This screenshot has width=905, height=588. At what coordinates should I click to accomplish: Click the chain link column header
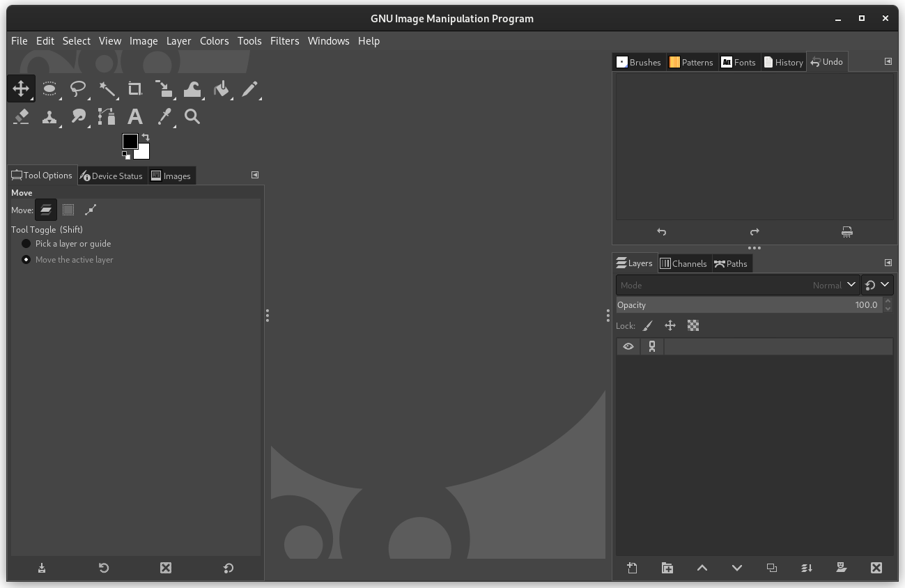pos(652,346)
